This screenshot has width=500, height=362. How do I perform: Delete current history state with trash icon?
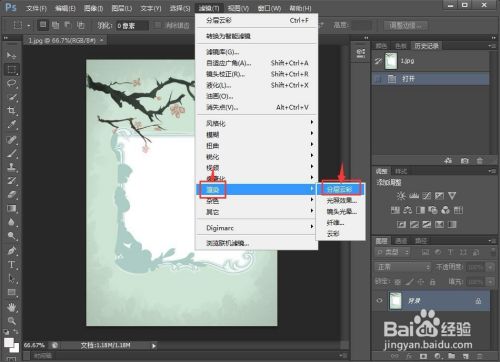(x=479, y=161)
